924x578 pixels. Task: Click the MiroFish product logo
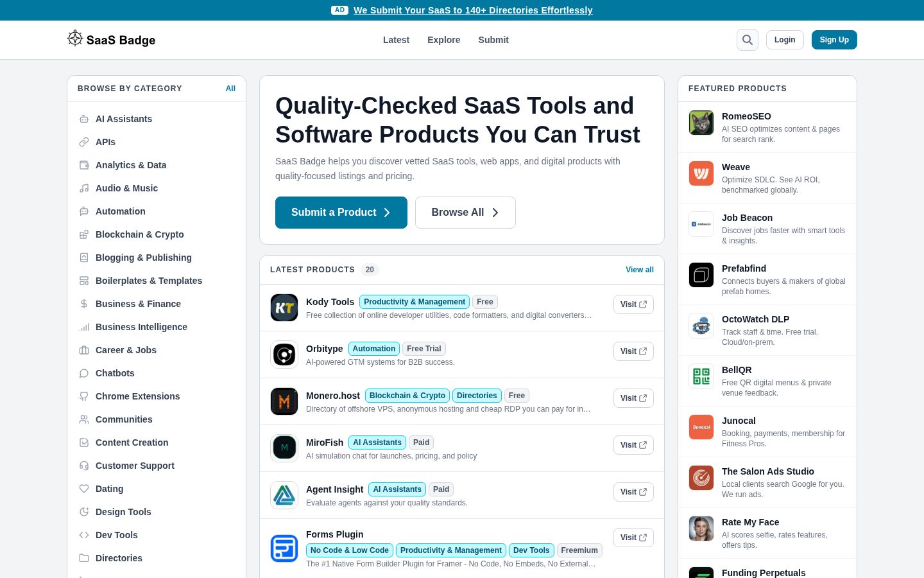coord(284,448)
